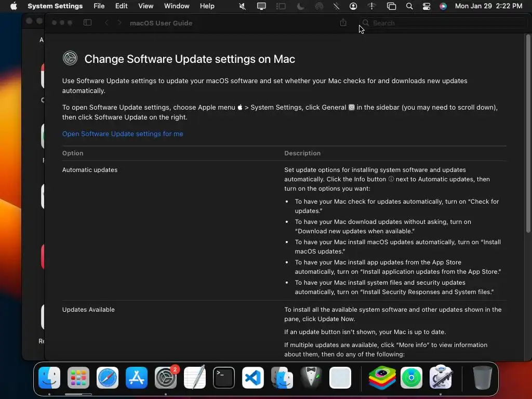Click the Description column header
532x399 pixels.
coord(302,153)
